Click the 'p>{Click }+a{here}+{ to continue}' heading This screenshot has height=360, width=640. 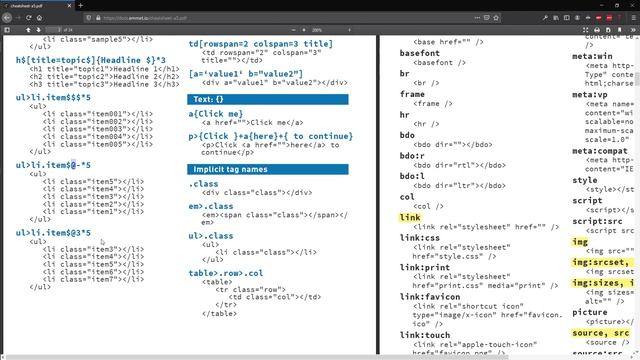click(271, 136)
